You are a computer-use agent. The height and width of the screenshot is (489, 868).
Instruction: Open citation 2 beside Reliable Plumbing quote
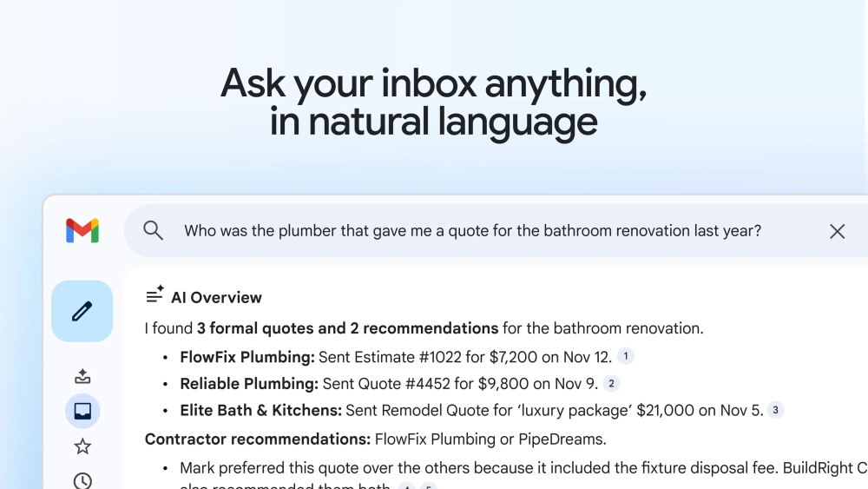611,383
